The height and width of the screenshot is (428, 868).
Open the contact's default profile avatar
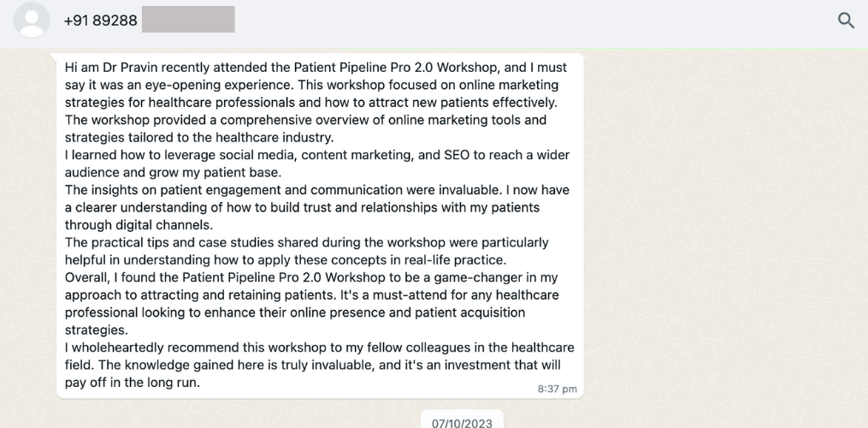coord(32,21)
